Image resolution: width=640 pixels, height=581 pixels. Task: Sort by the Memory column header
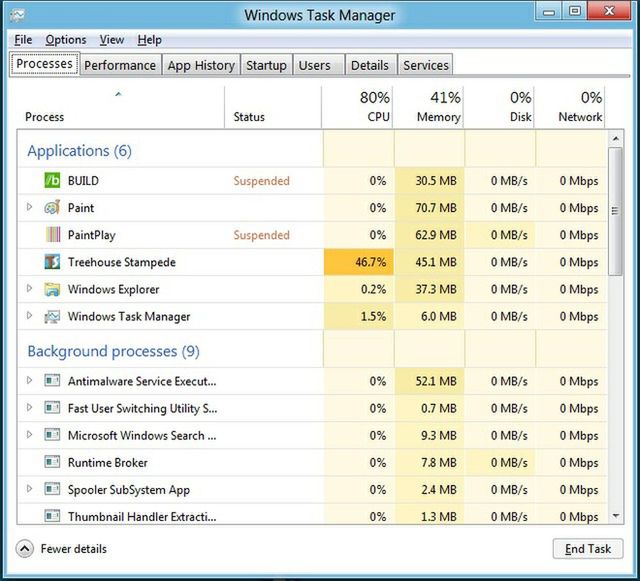(428, 107)
